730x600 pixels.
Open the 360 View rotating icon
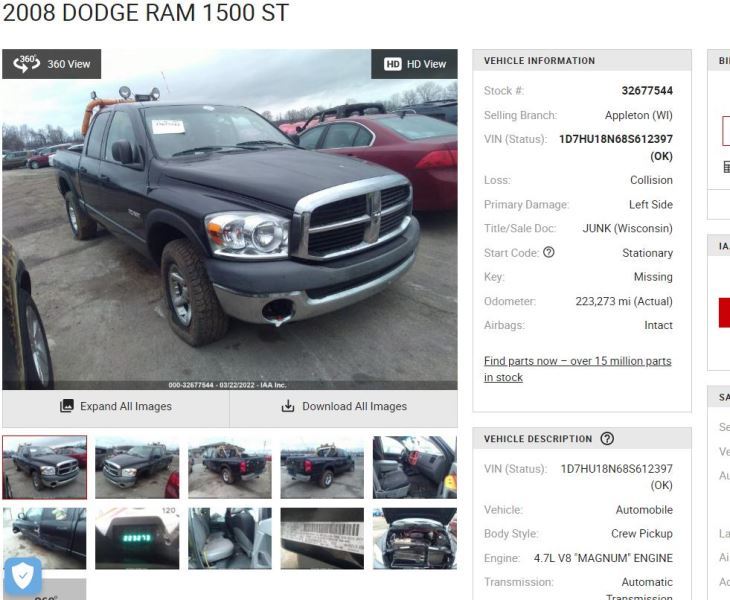(x=27, y=63)
